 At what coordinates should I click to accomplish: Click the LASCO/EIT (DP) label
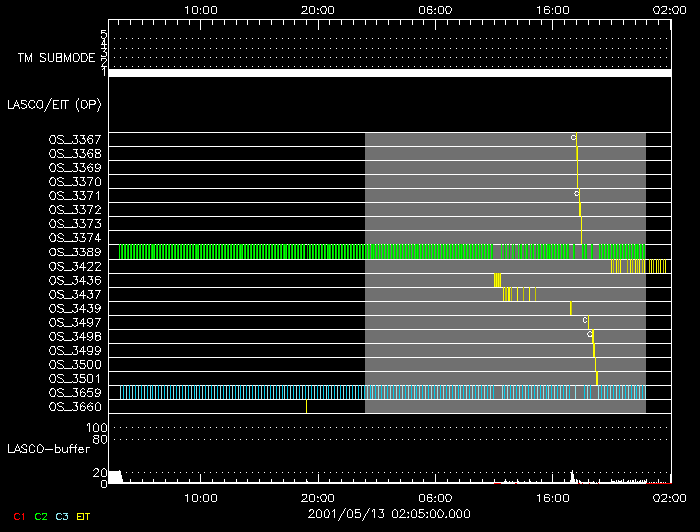(x=54, y=104)
